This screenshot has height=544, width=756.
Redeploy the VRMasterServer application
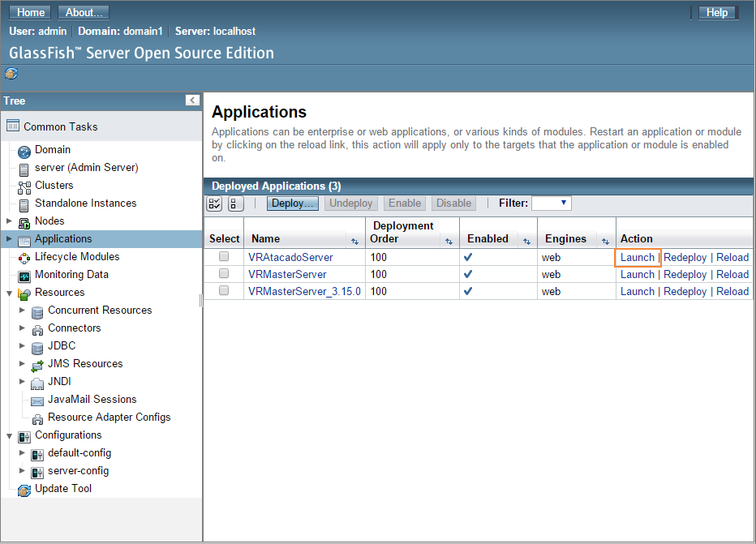click(x=685, y=274)
